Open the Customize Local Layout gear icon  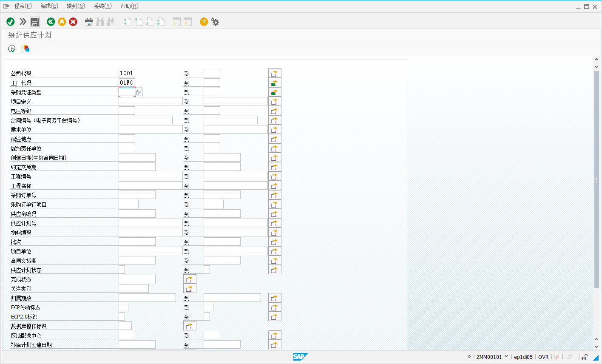click(215, 22)
